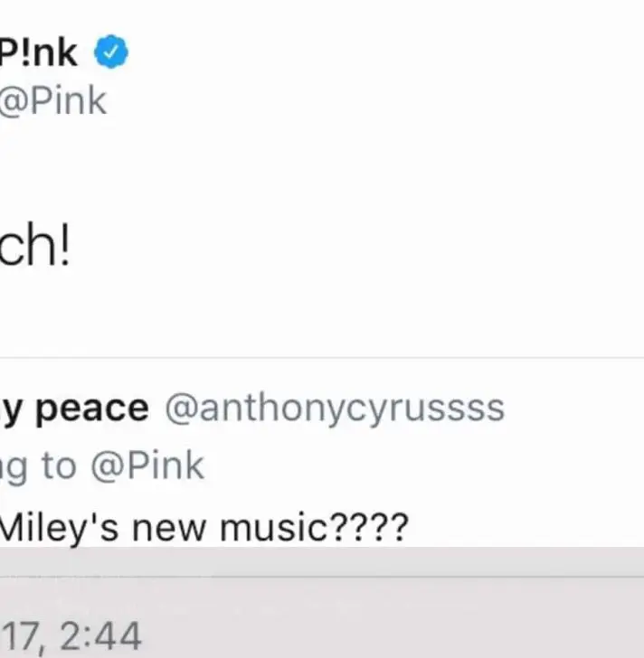The height and width of the screenshot is (658, 644).
Task: Click the @Pink handle under the display name
Action: (52, 99)
